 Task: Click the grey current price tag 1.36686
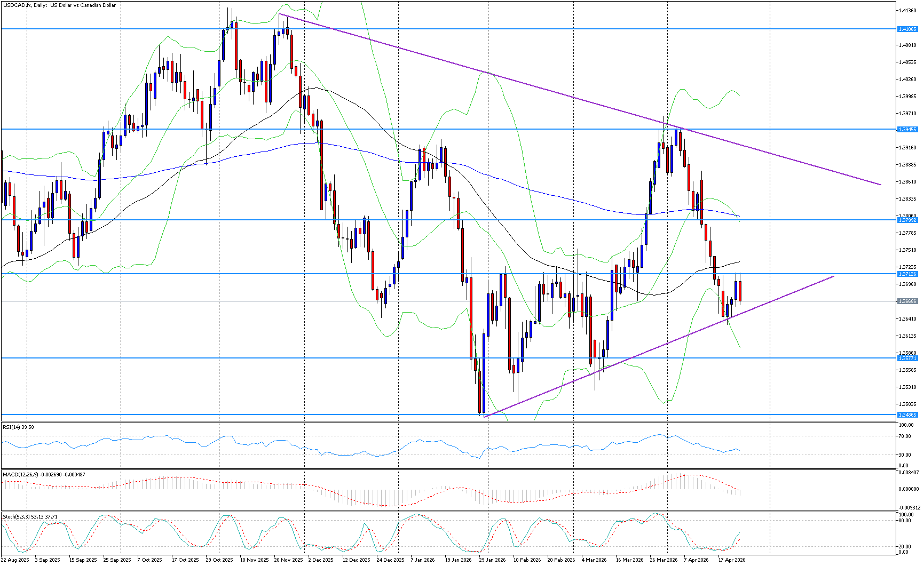(907, 301)
